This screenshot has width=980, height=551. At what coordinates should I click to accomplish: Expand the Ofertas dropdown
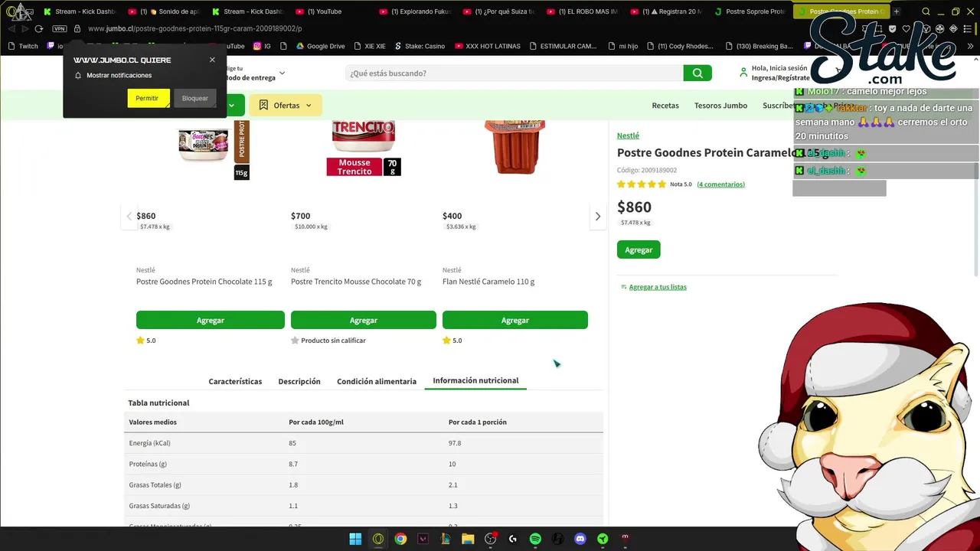click(x=309, y=106)
